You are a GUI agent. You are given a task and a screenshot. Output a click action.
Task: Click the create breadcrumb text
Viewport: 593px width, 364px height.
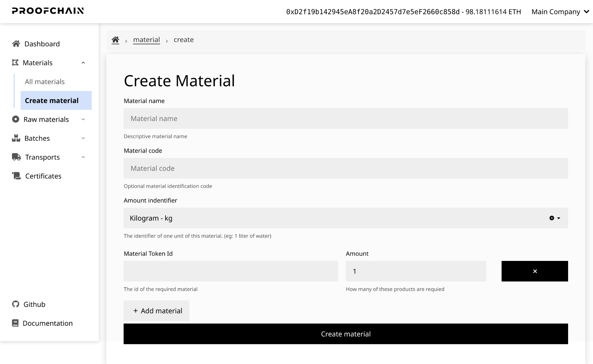[x=184, y=40]
